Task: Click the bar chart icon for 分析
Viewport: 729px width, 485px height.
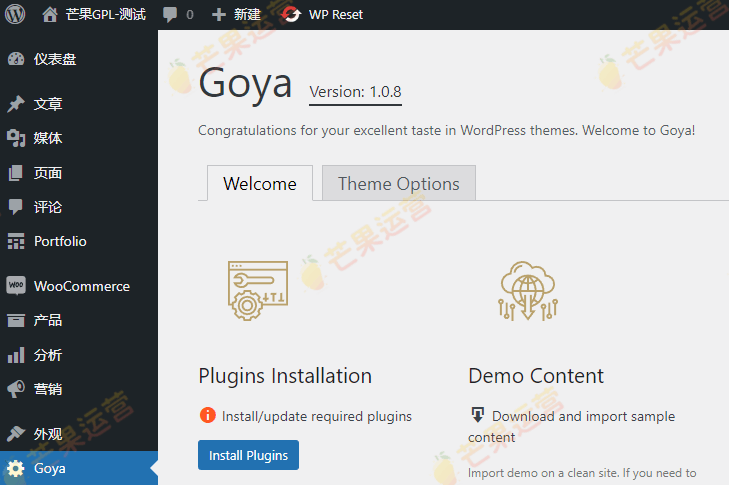Action: (x=16, y=355)
